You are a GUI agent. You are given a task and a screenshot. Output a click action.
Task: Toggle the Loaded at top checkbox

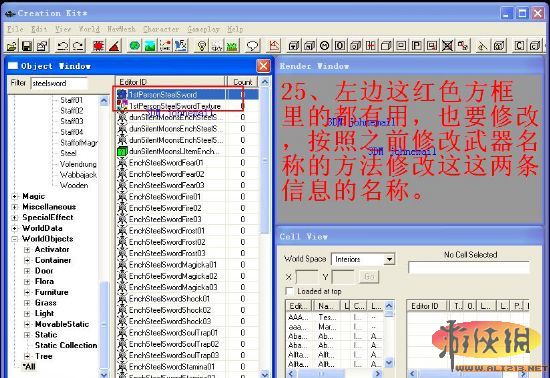[289, 291]
